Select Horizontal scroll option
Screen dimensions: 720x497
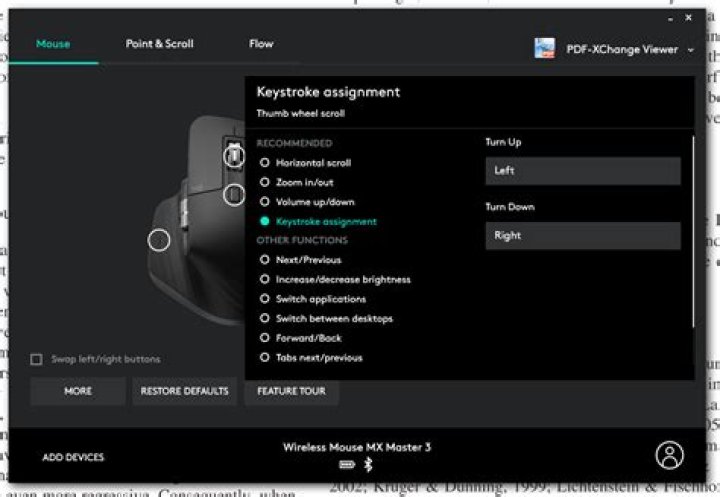pos(305,163)
